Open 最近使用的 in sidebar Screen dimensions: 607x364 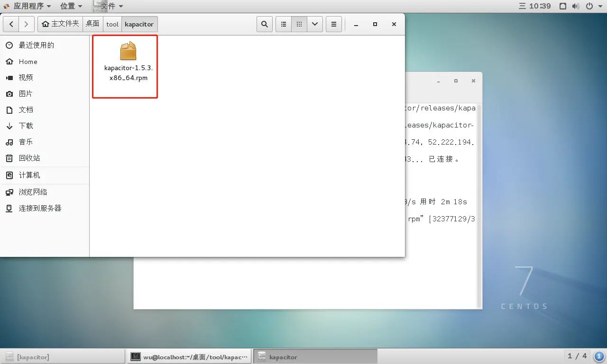pyautogui.click(x=45, y=45)
